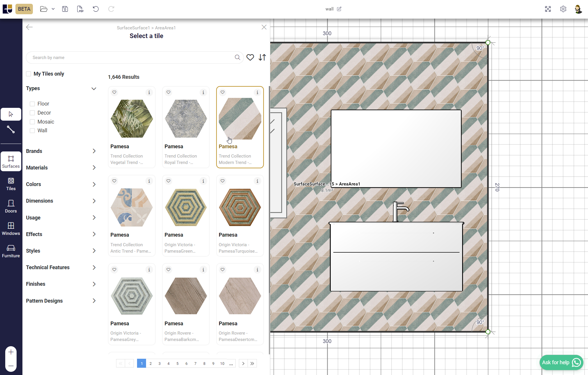Click the Ask for help button
This screenshot has height=375, width=588.
click(x=561, y=362)
